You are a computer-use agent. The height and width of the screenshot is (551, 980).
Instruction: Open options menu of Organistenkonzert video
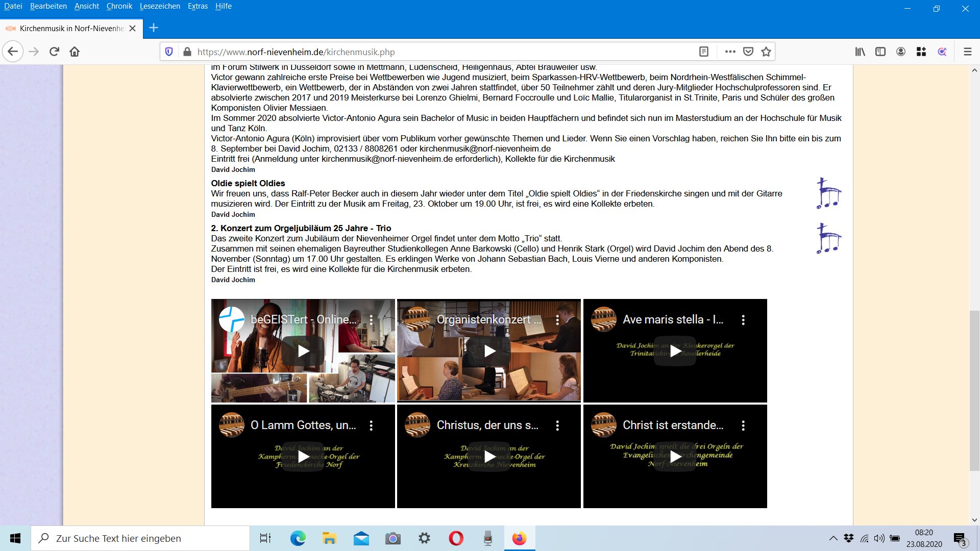[x=557, y=320]
